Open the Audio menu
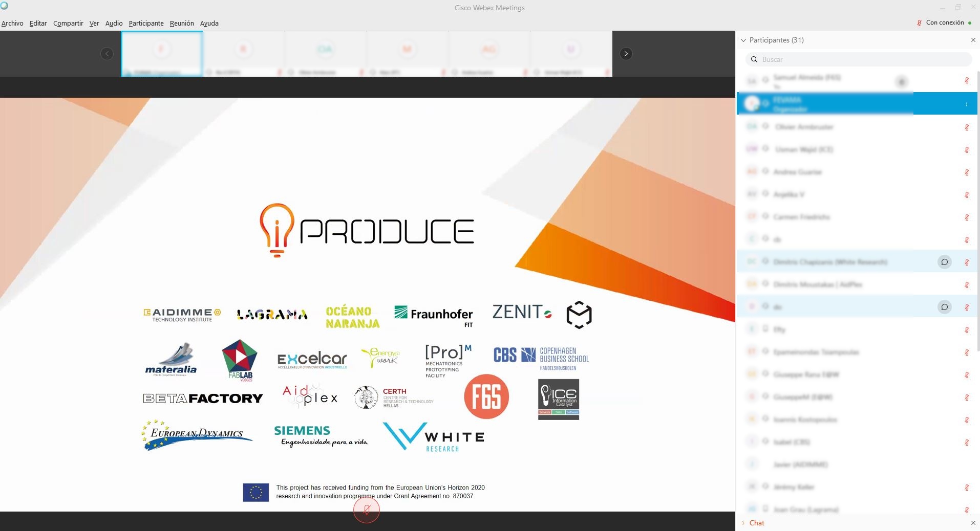Viewport: 980px width, 531px height. pyautogui.click(x=114, y=23)
